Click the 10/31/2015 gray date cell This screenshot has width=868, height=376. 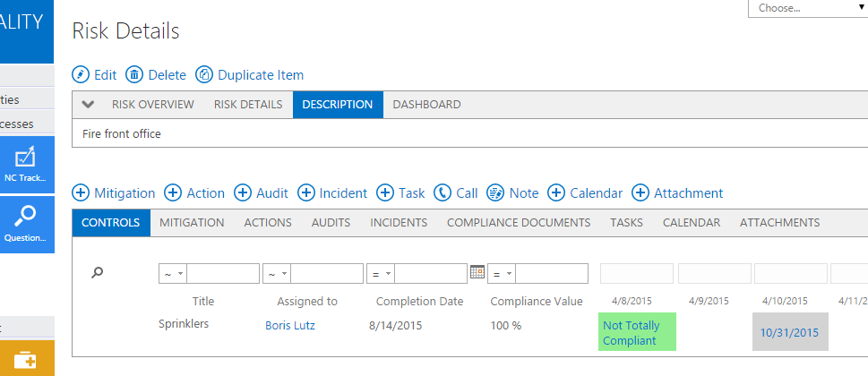coord(790,332)
